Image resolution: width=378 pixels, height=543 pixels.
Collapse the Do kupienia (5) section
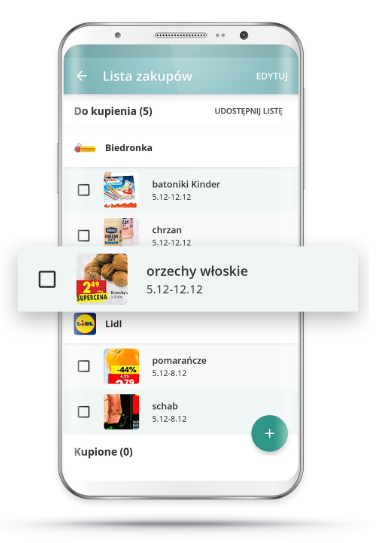(x=113, y=111)
